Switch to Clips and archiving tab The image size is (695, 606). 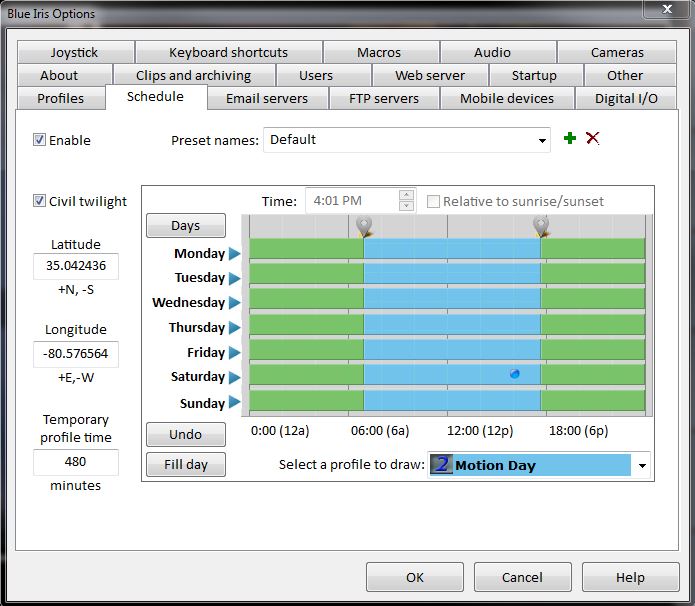click(194, 75)
